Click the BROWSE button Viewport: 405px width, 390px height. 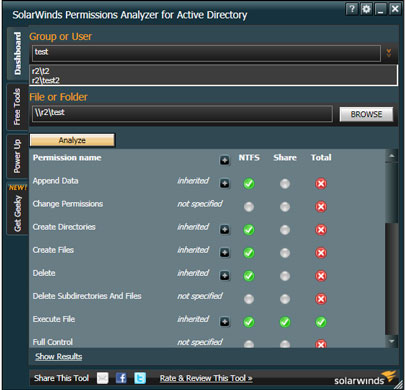point(366,114)
